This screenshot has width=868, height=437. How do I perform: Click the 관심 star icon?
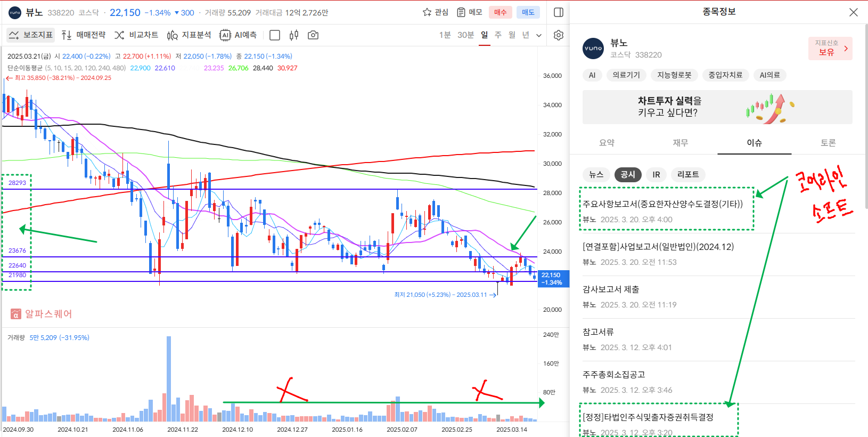click(x=427, y=12)
